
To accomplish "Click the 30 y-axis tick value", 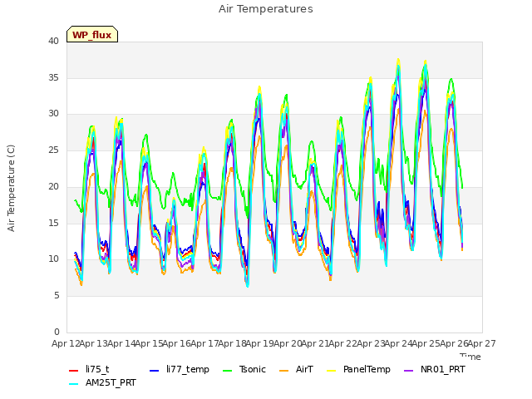I will pyautogui.click(x=53, y=114).
